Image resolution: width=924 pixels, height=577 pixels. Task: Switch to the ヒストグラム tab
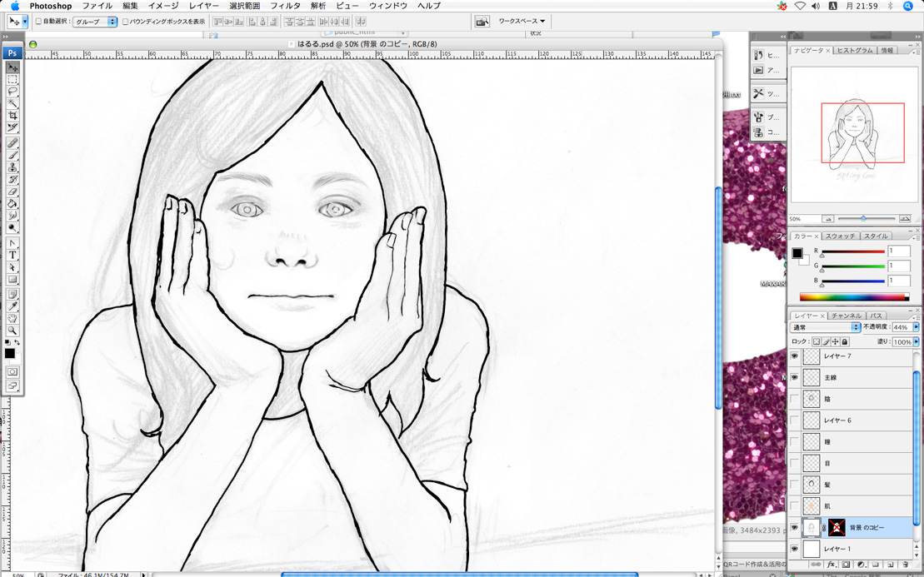[x=854, y=51]
